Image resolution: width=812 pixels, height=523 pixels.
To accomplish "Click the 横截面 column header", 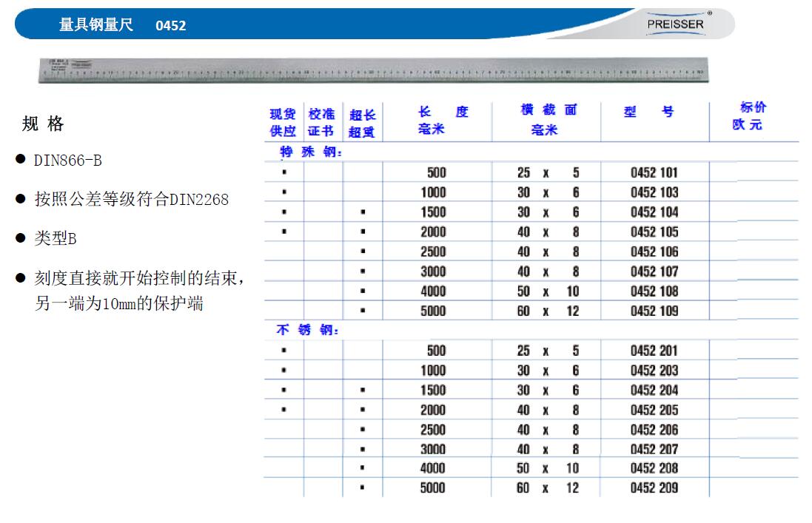I will 547,121.
